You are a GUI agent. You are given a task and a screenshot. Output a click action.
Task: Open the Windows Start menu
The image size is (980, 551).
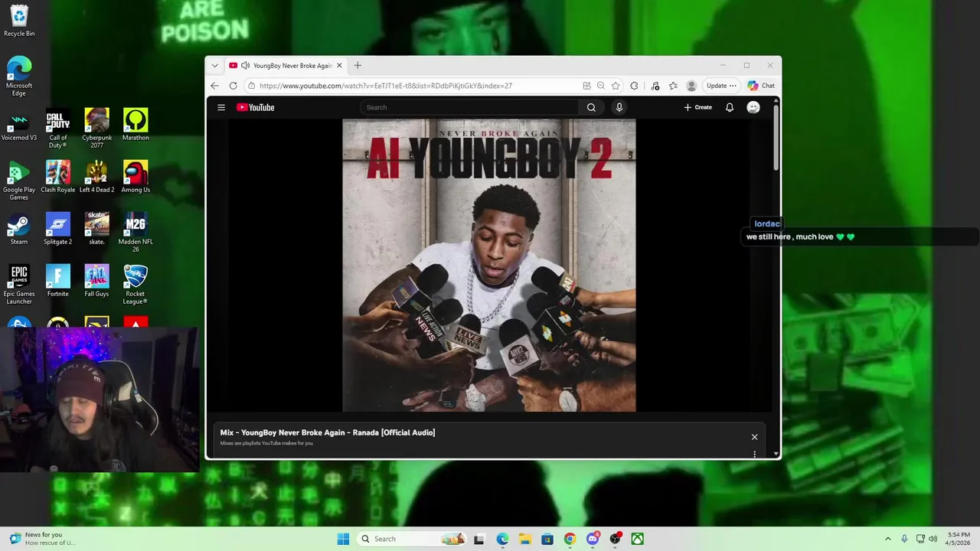[x=343, y=539]
